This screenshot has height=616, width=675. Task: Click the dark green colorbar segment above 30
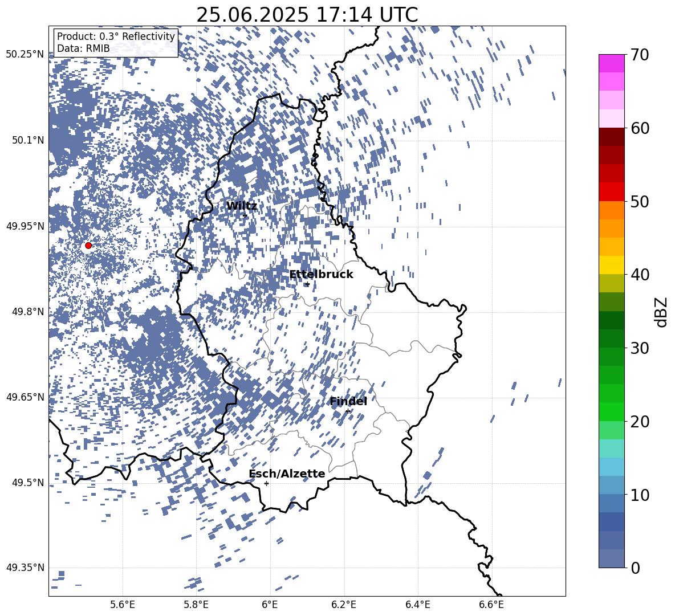612,338
